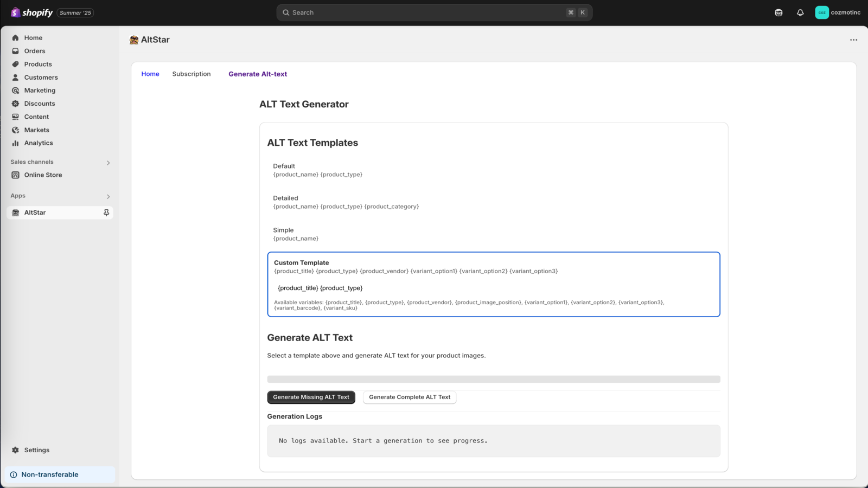This screenshot has height=488, width=868.
Task: Click the Customers person icon
Action: (15, 78)
